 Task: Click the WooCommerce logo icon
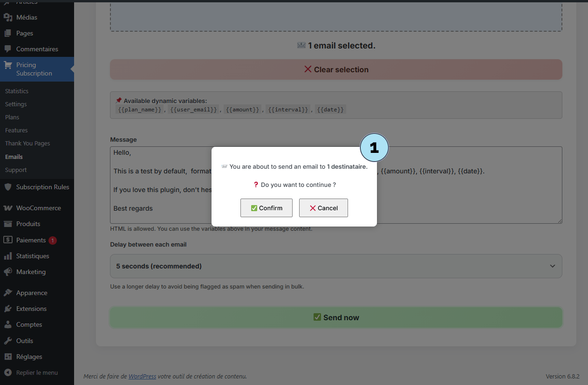point(7,208)
